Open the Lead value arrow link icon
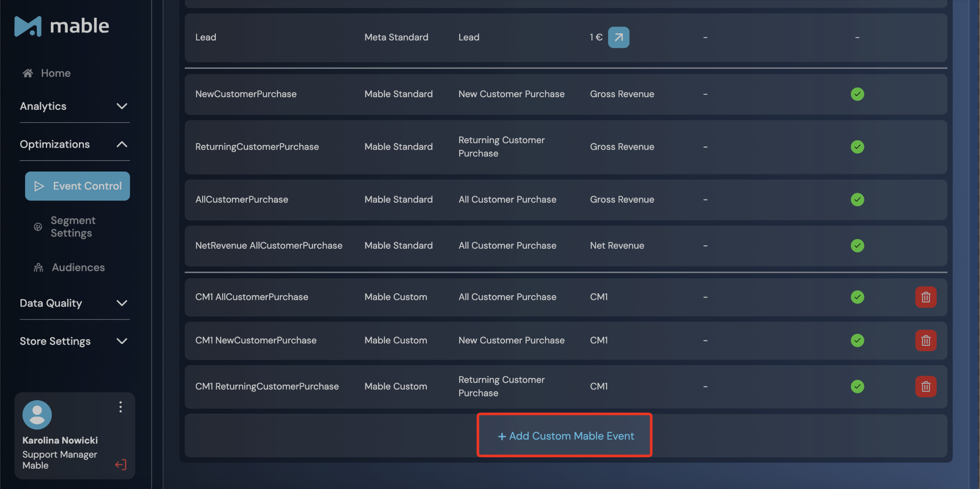This screenshot has height=489, width=980. 619,37
